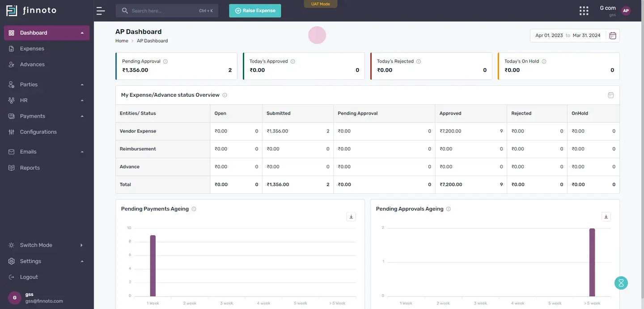The height and width of the screenshot is (309, 644).
Task: Expand the Settings menu arrow
Action: [82, 262]
